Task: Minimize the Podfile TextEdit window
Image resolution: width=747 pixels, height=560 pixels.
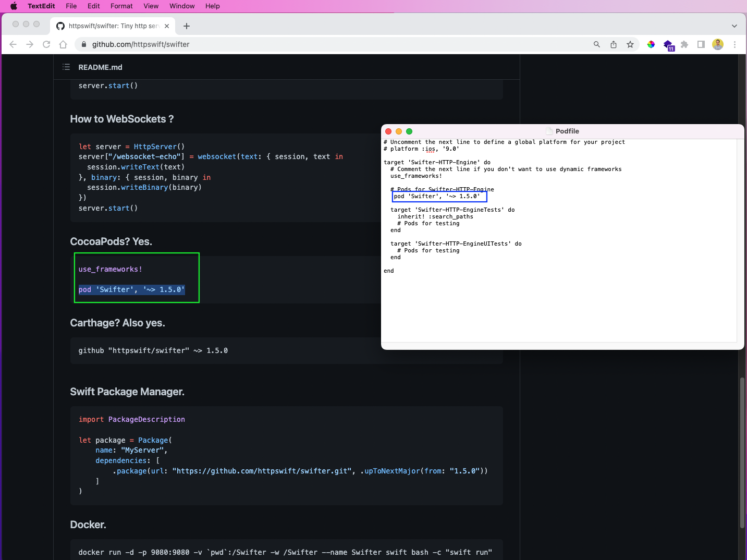Action: click(399, 131)
